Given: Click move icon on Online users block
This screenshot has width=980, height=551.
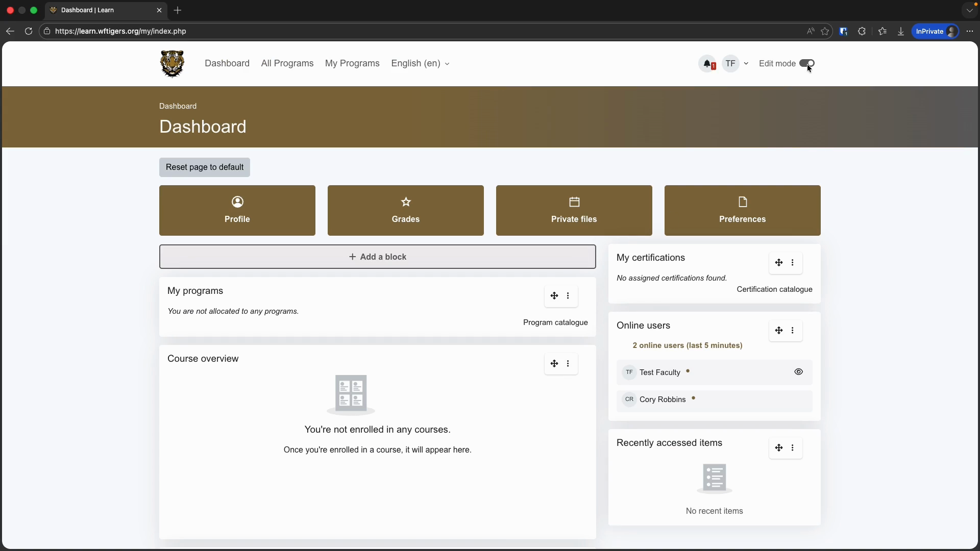Looking at the screenshot, I should [x=779, y=331].
